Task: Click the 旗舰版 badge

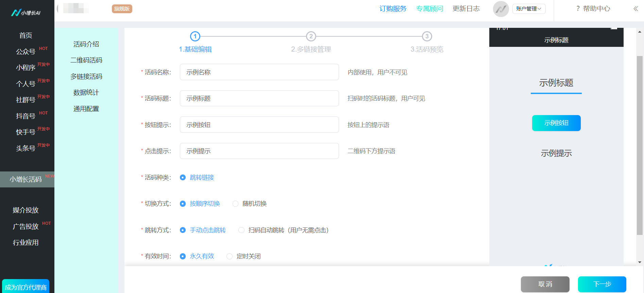Action: click(122, 9)
